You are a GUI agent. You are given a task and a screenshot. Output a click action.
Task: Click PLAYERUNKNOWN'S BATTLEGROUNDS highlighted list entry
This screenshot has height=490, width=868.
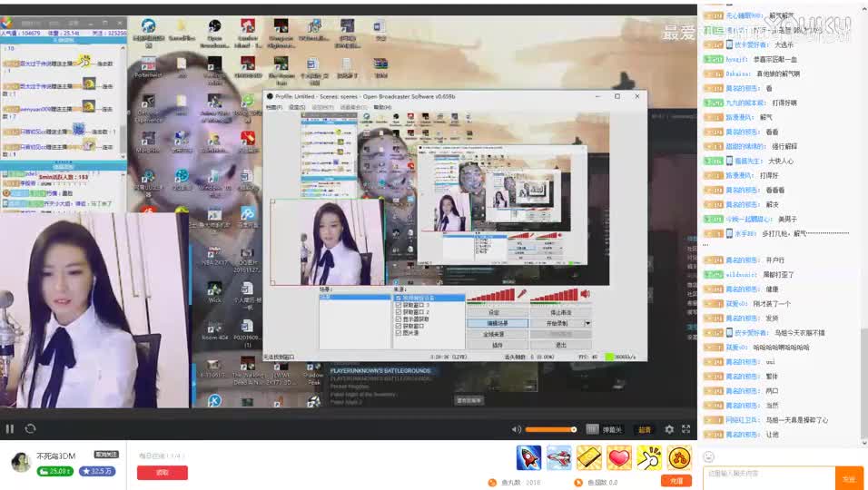click(x=380, y=370)
